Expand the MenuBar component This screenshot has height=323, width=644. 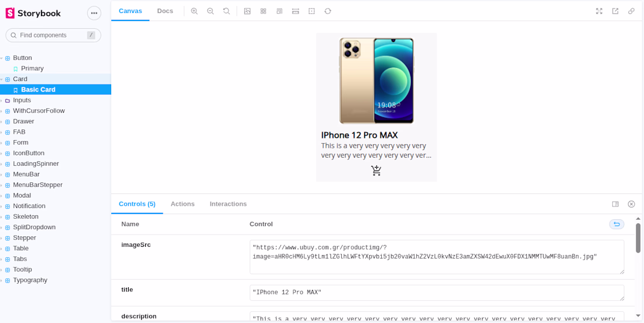(x=56, y=175)
